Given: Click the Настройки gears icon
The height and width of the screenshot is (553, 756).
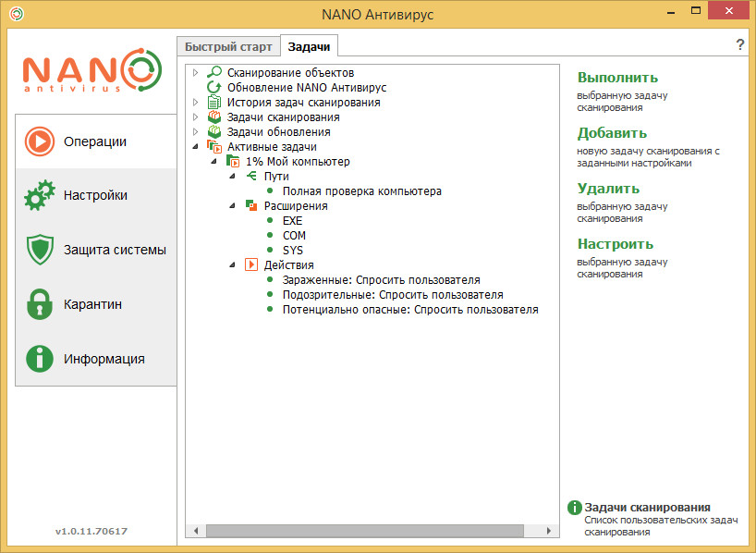Looking at the screenshot, I should coord(40,195).
